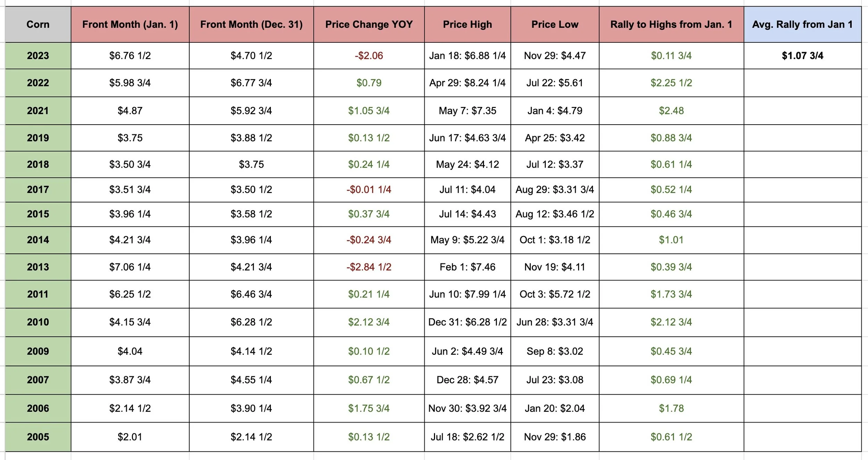Image resolution: width=868 pixels, height=460 pixels.
Task: Click the Apr 29: $8.24 1/4 price high cell
Action: [467, 83]
